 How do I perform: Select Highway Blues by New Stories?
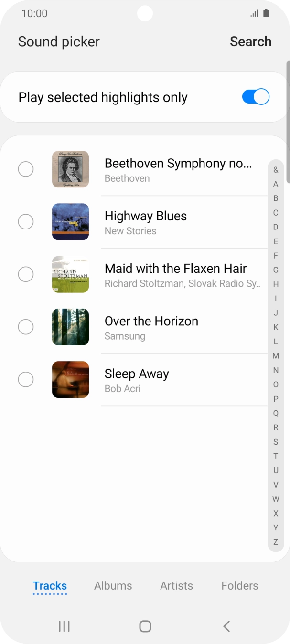26,222
